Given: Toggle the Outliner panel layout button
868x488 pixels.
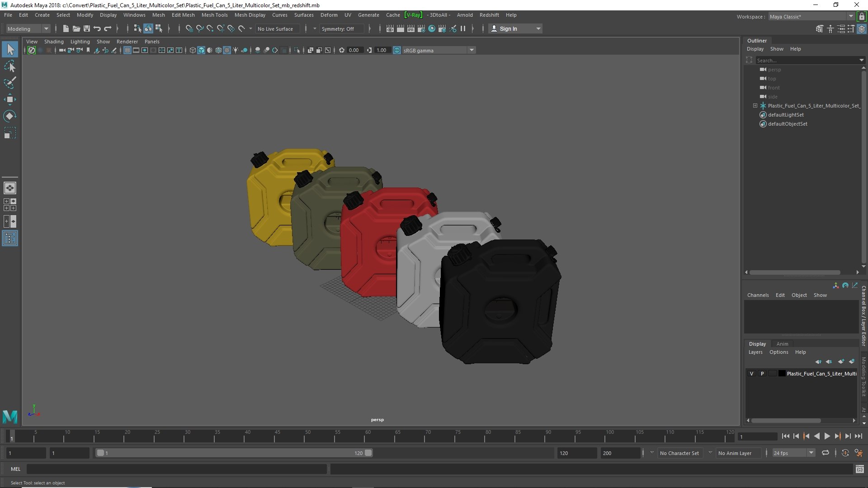Looking at the screenshot, I should coord(10,238).
